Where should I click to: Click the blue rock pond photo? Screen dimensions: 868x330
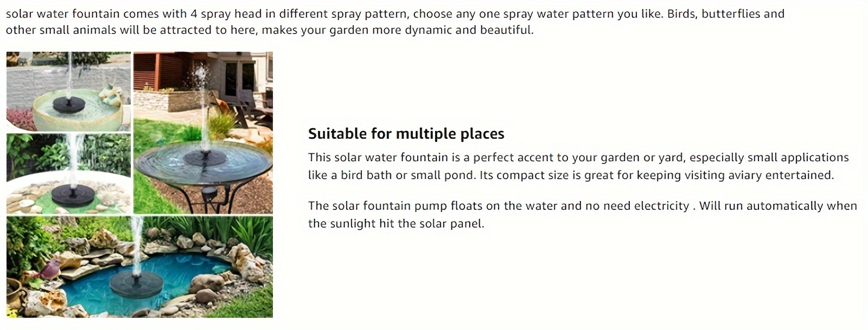139,267
